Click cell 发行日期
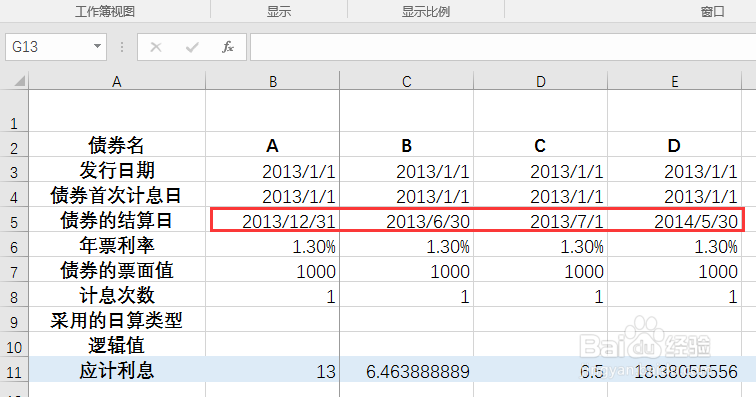This screenshot has height=397, width=756. coord(117,170)
